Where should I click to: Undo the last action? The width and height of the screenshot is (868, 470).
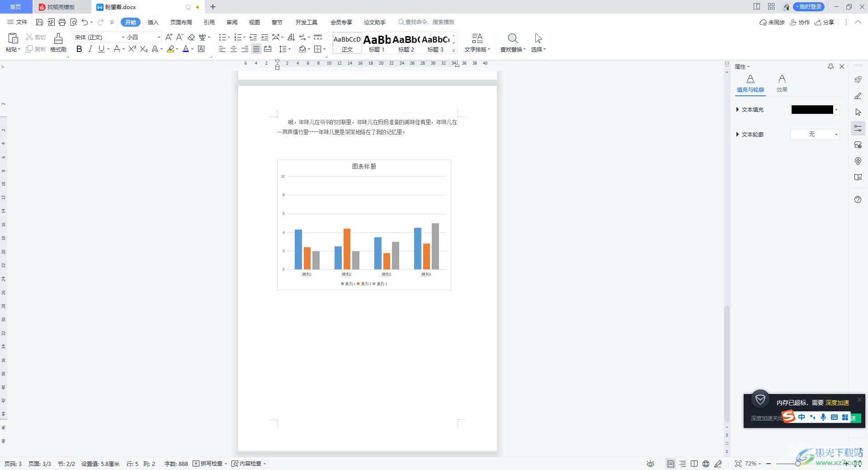click(85, 22)
